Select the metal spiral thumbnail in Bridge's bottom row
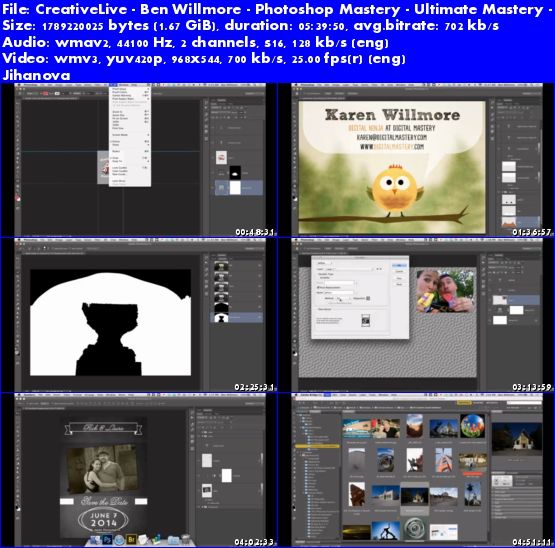The width and height of the screenshot is (555, 548). pyautogui.click(x=414, y=529)
